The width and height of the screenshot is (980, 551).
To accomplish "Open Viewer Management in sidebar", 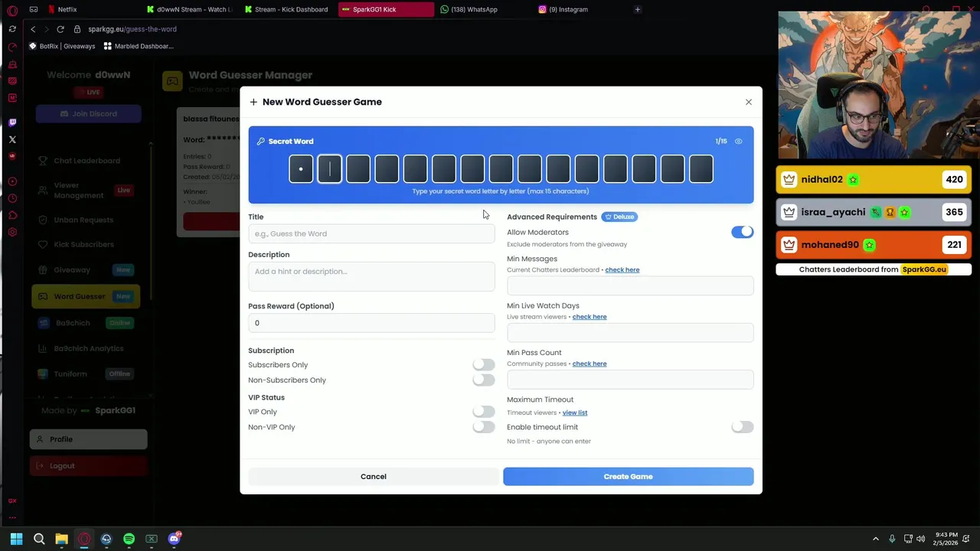I will 86,191.
